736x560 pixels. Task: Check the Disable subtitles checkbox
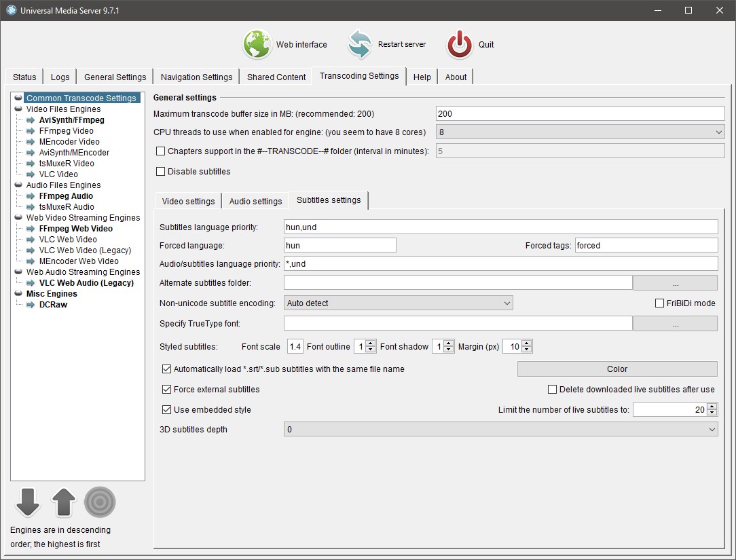160,171
